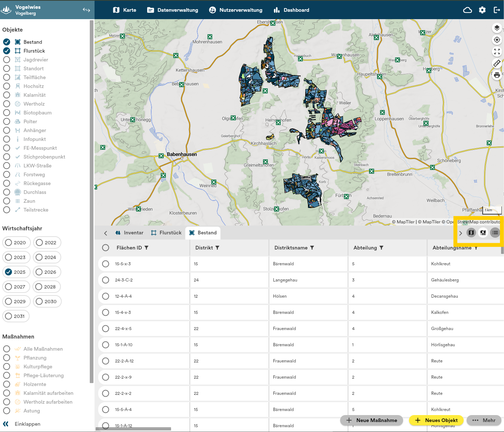Enable the Jagdrevier object layer
The image size is (504, 432).
[x=7, y=60]
